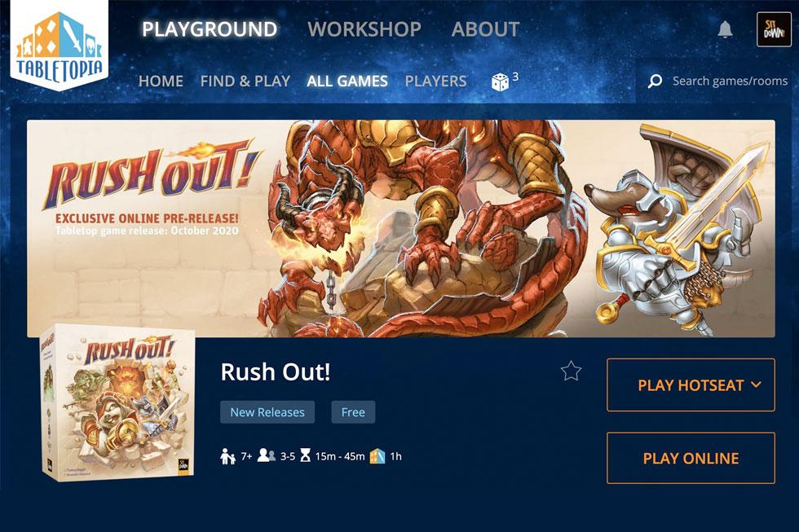Image resolution: width=799 pixels, height=532 pixels.
Task: Select the New Releases tag
Action: (x=267, y=412)
